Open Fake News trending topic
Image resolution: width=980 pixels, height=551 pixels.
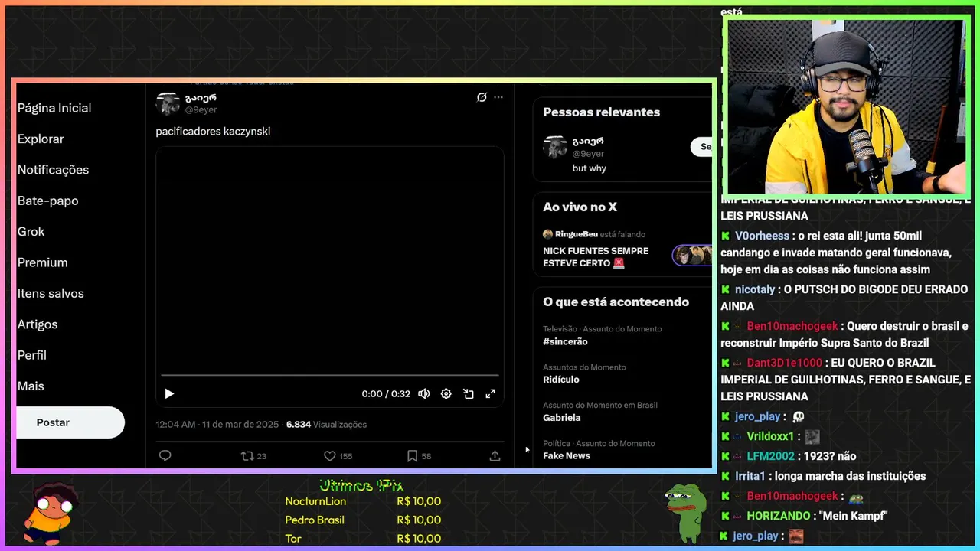567,456
